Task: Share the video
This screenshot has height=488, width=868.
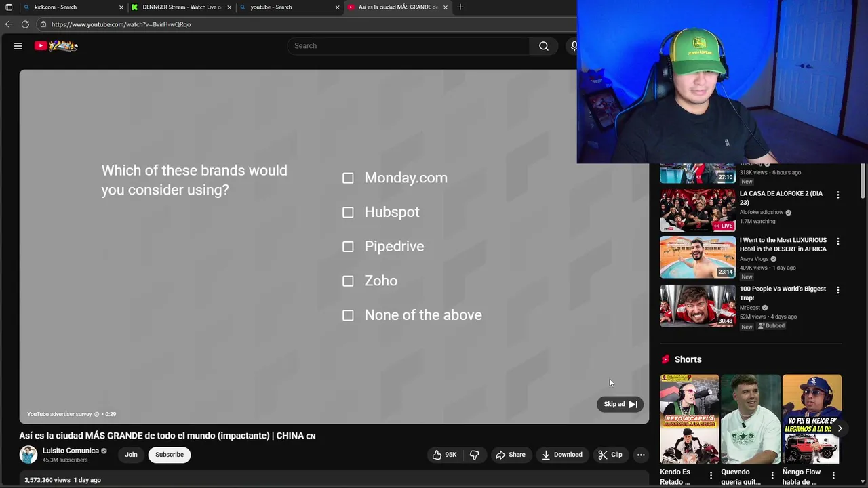Action: tap(510, 455)
